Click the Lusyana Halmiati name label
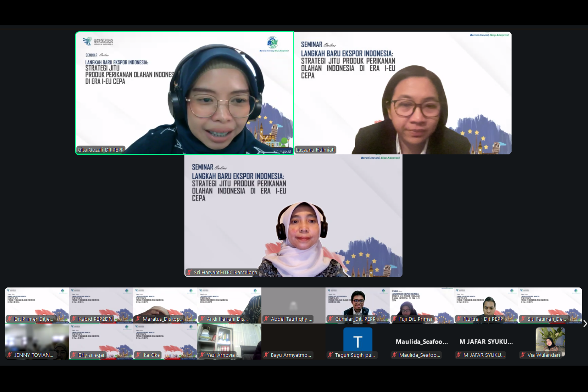 315,150
